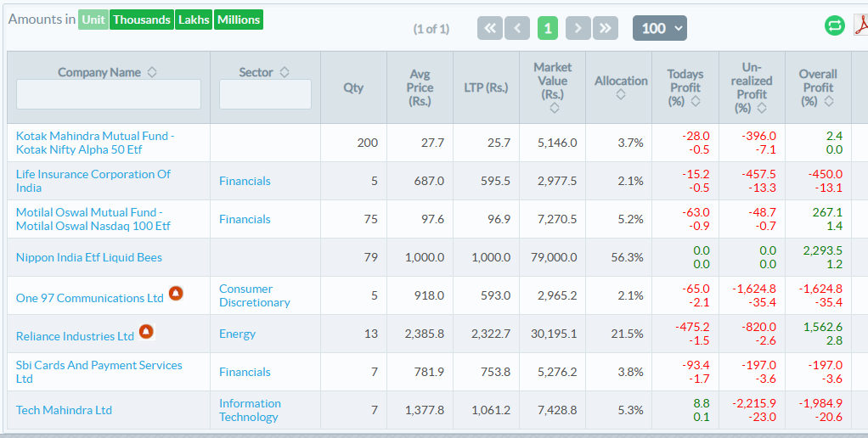This screenshot has height=438, width=868.
Task: Click Qty column header
Action: [x=353, y=87]
